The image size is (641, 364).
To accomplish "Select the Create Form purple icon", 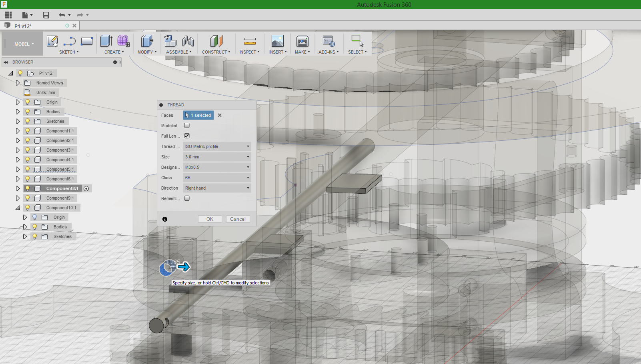I will point(123,41).
